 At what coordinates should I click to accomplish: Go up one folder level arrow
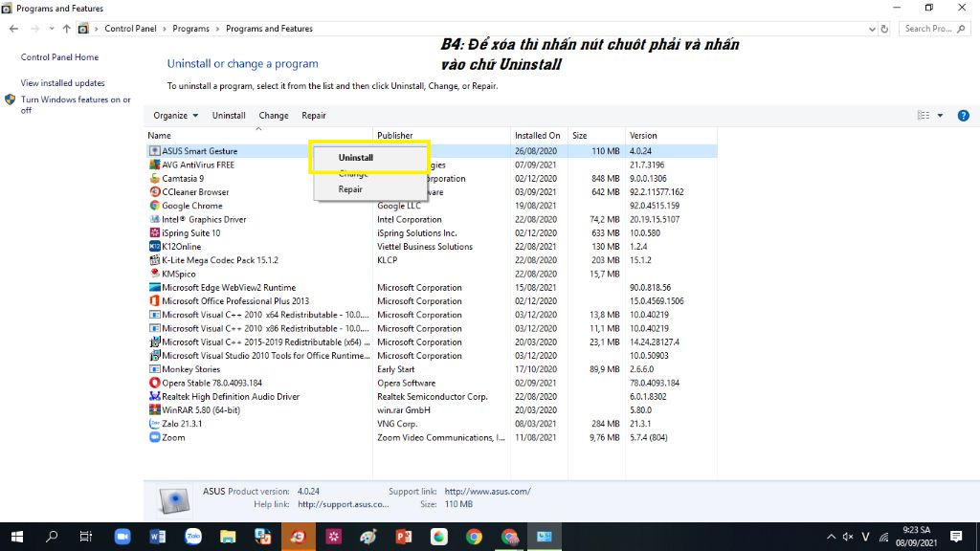click(66, 29)
